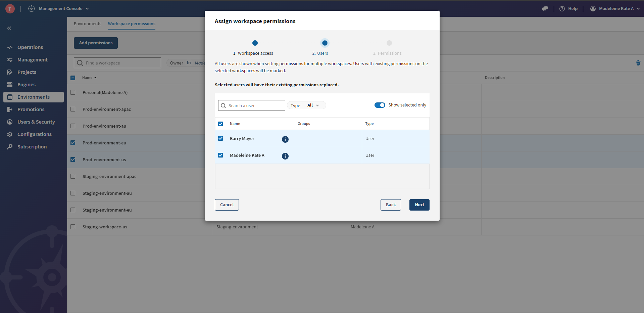Click the Management Console compass icon
Screen dimensions: 644x313
pyautogui.click(x=32, y=9)
